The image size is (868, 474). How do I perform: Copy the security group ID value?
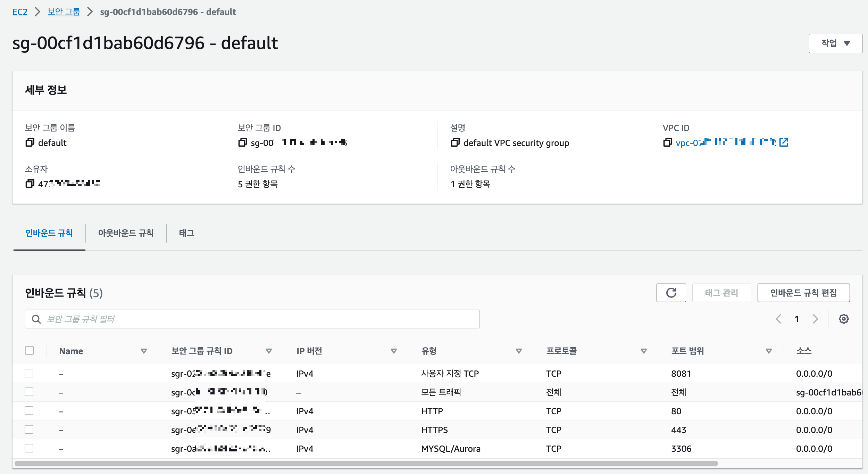pyautogui.click(x=243, y=142)
